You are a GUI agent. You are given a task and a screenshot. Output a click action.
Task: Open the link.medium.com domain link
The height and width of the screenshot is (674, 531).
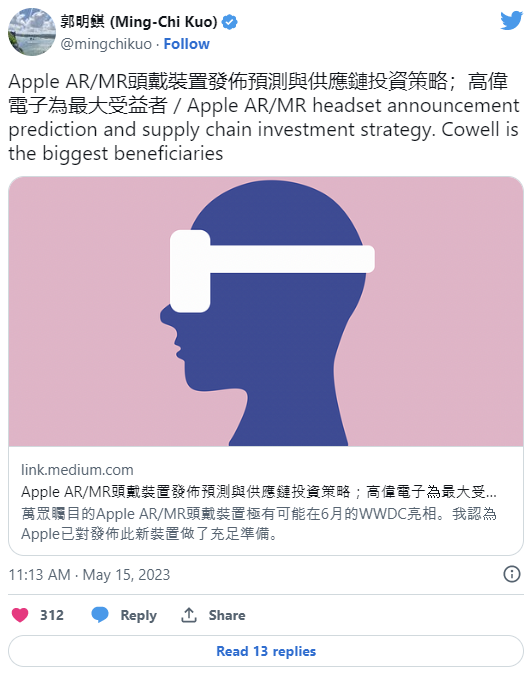coord(77,470)
